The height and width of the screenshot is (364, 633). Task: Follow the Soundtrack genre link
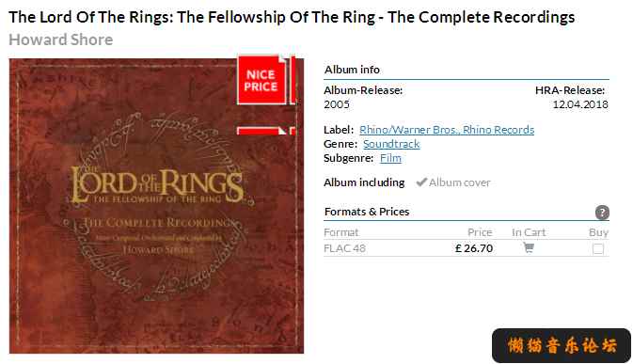tap(391, 144)
